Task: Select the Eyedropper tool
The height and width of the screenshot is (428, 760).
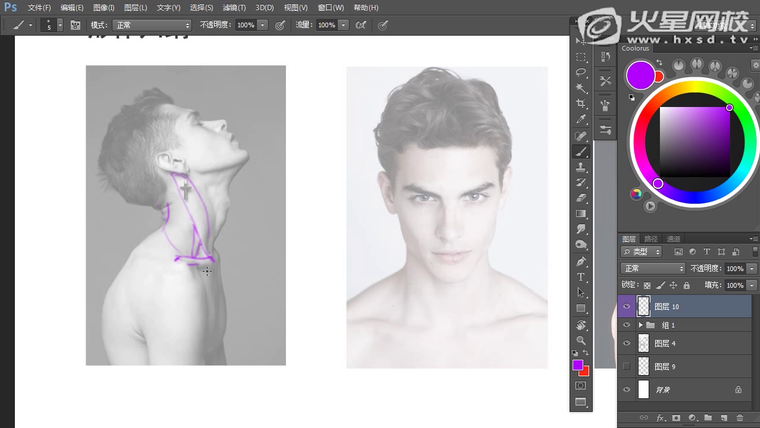Action: 581,119
